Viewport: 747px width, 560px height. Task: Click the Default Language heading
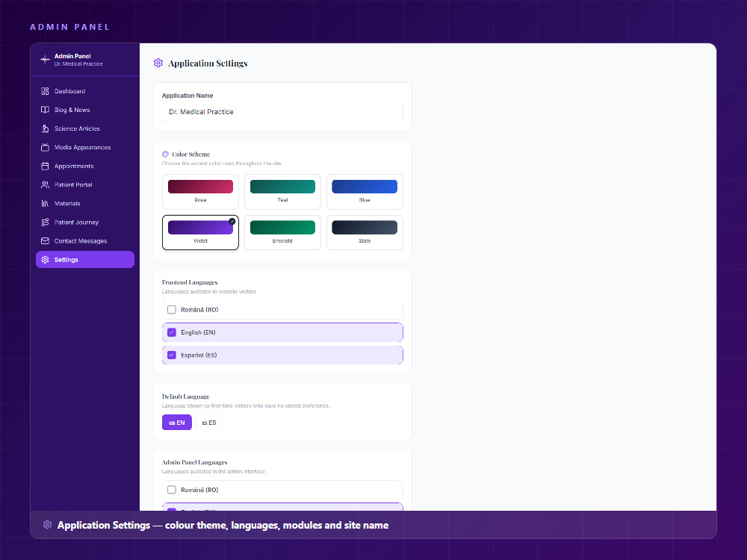point(185,396)
